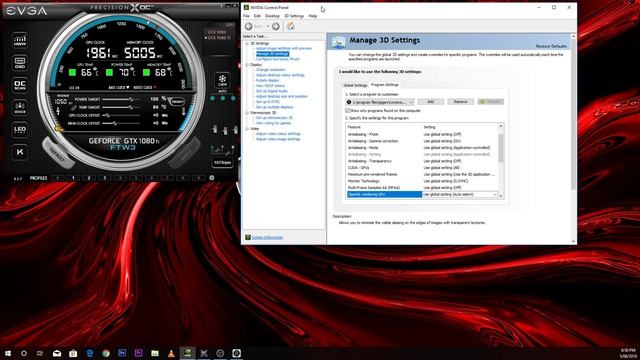Open Microsoft Edge from the taskbar
This screenshot has height=360, width=640.
tap(89, 353)
